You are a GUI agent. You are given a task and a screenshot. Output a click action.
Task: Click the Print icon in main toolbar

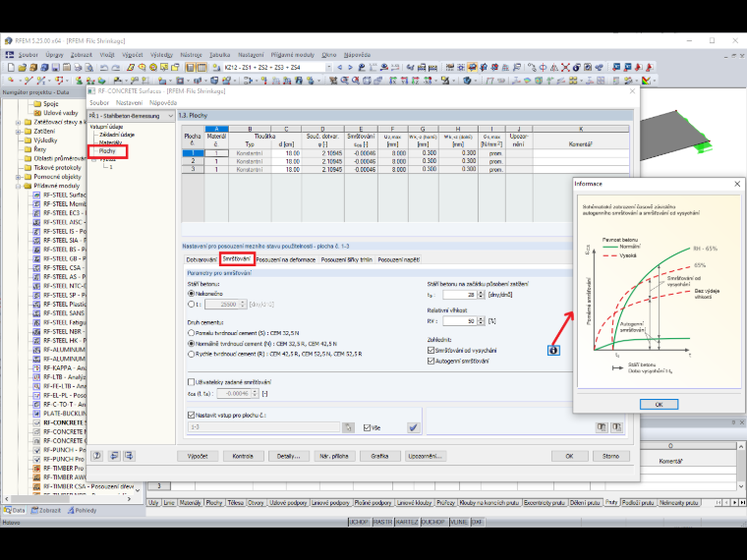point(78,68)
